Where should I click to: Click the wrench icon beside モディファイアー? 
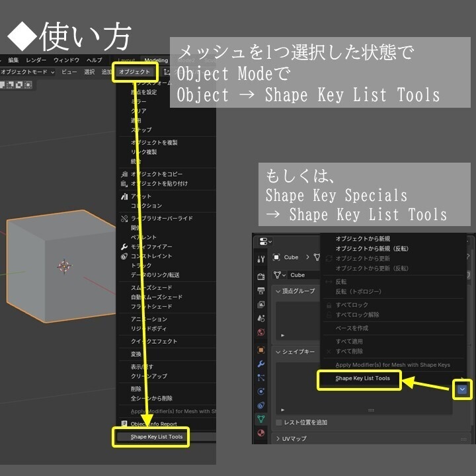click(x=124, y=247)
